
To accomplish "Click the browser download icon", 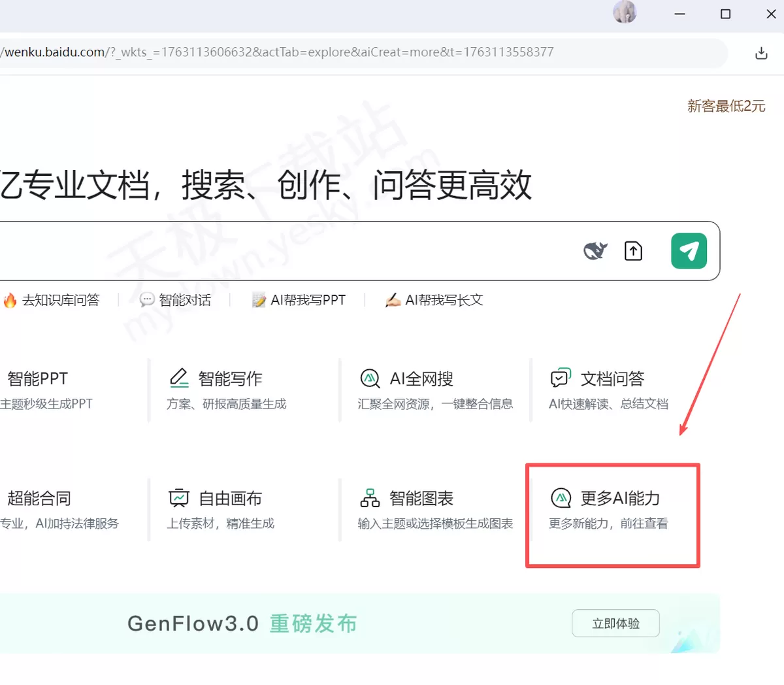I will pyautogui.click(x=761, y=53).
